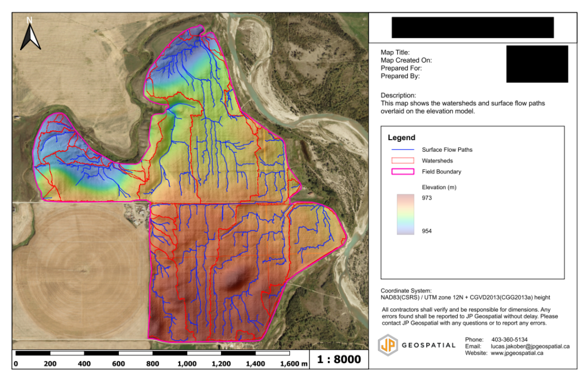
Task: Click the '954' minimum elevation value
Action: (427, 231)
